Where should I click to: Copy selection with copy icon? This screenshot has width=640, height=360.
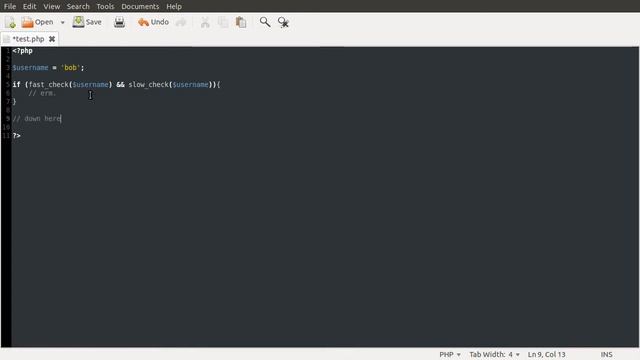coord(223,22)
